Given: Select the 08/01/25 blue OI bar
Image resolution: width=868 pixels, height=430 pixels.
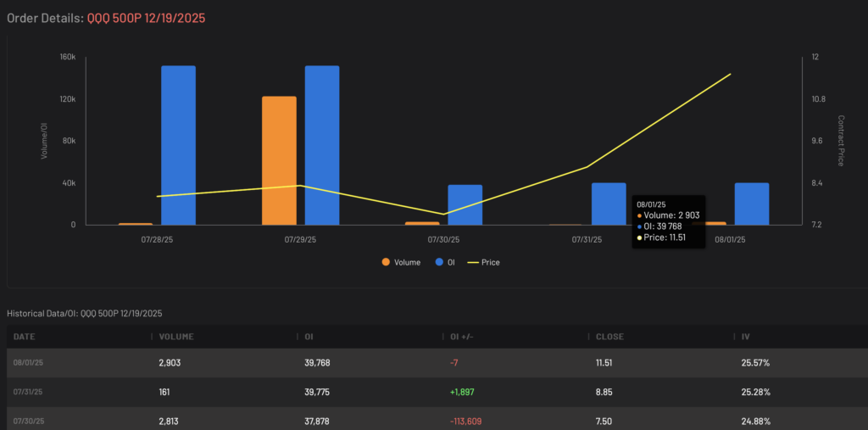Looking at the screenshot, I should tap(752, 204).
